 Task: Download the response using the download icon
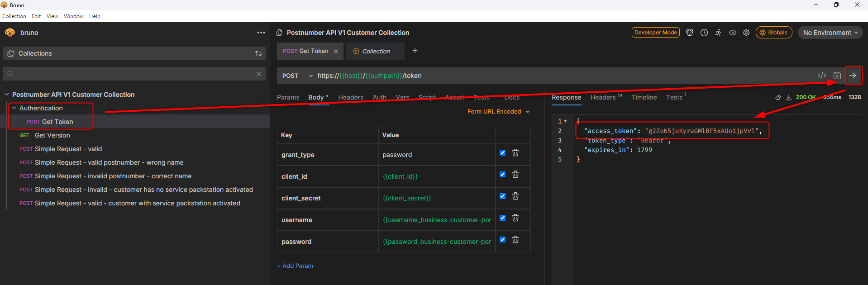(x=789, y=97)
